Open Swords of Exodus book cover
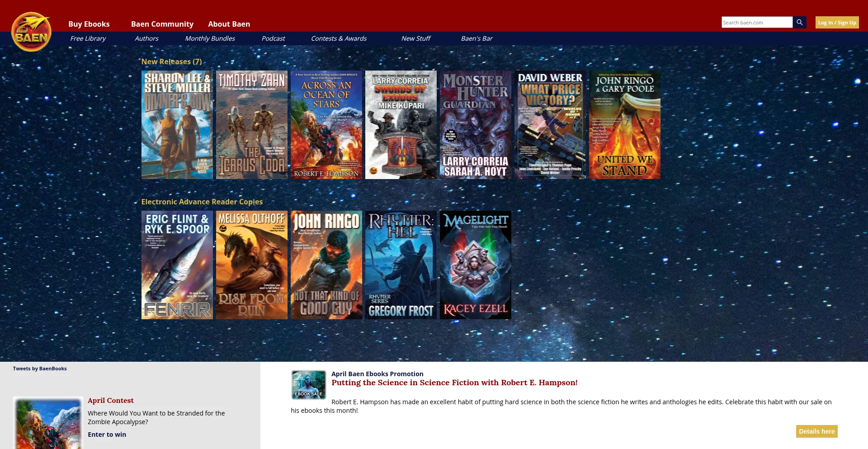 click(401, 125)
